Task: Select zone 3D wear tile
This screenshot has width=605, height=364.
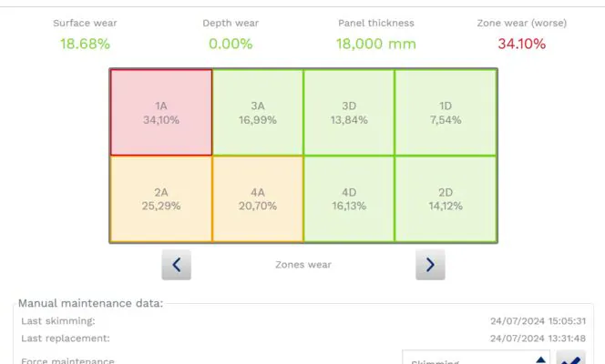Action: point(349,113)
